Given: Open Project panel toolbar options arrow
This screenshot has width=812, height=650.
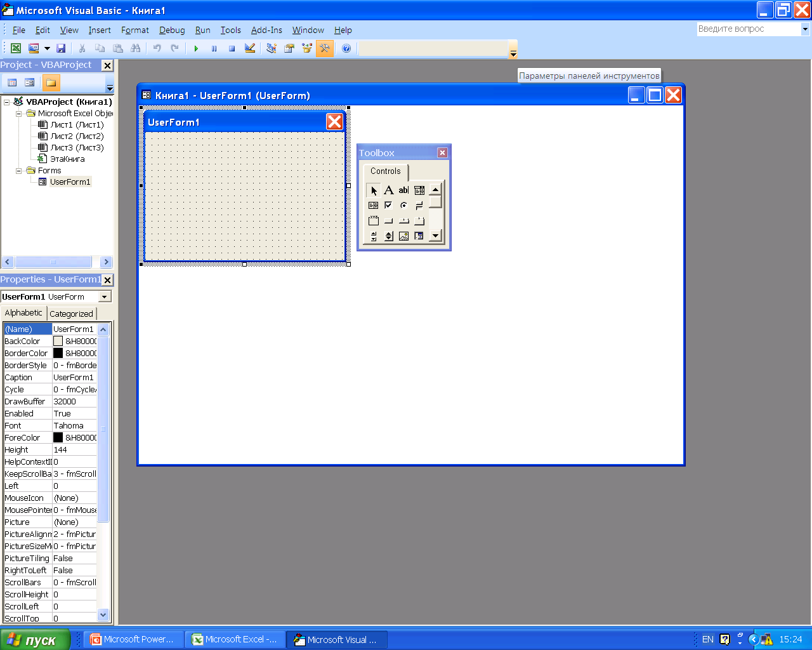Looking at the screenshot, I should coord(110,84).
